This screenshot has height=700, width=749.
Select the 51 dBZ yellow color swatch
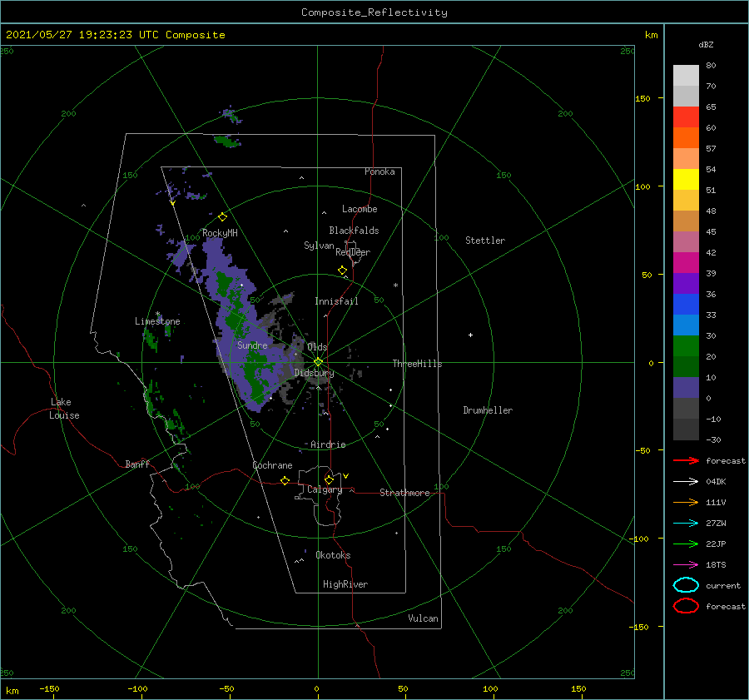click(x=686, y=179)
